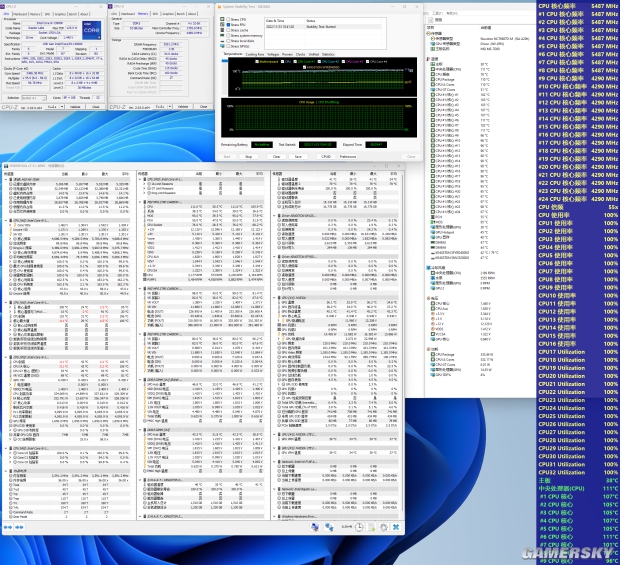Click CPU-Z DRAM Frequency value field
Viewport: 620px width, 565px height.
click(171, 44)
